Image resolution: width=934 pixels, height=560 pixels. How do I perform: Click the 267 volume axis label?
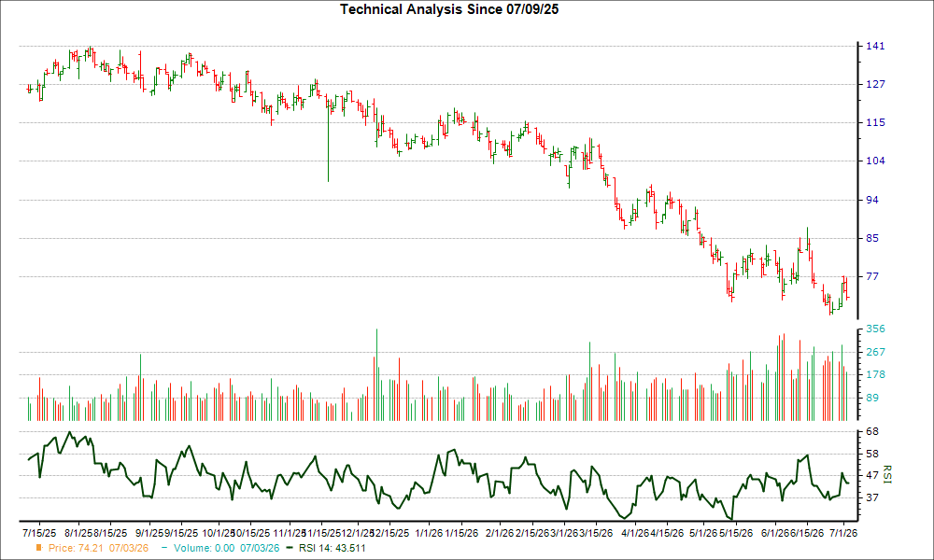click(875, 352)
